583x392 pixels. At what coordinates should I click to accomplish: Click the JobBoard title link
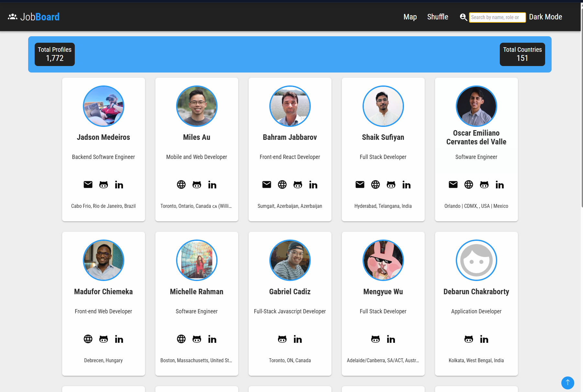click(39, 17)
